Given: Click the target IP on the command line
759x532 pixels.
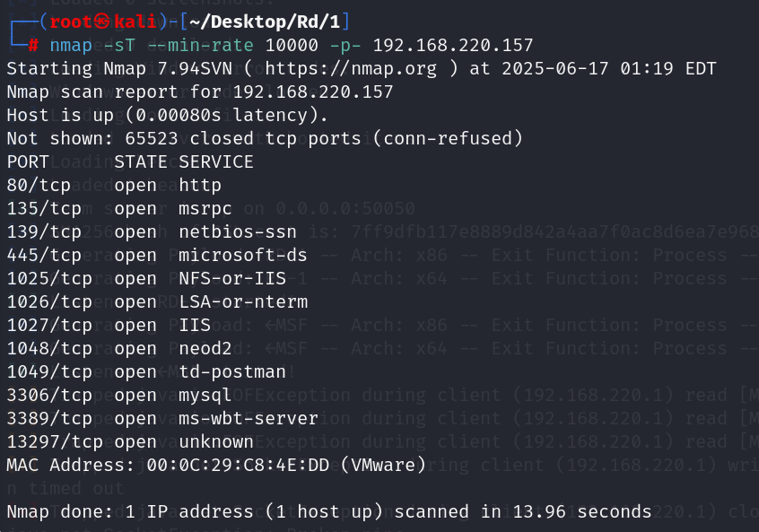Looking at the screenshot, I should click(x=452, y=45).
